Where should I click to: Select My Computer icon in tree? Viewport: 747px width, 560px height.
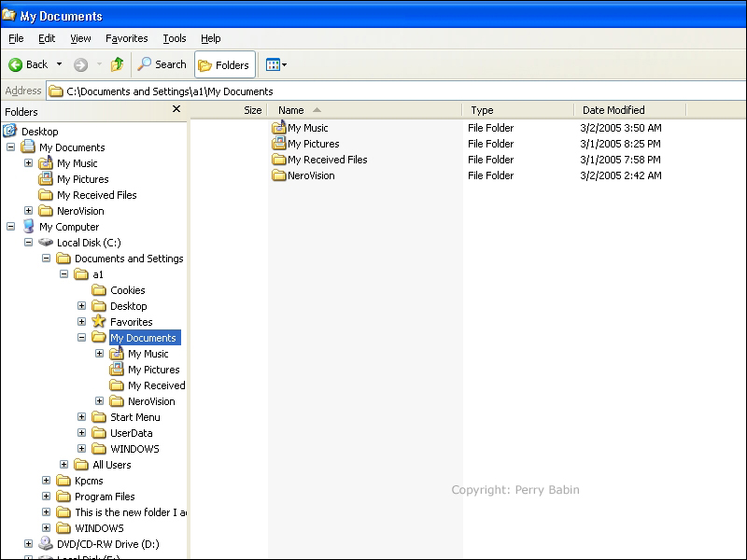[29, 226]
